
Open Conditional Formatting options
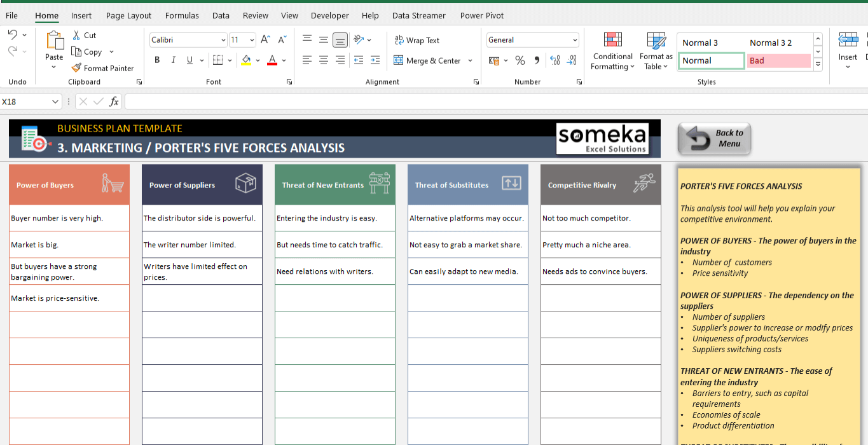(x=612, y=51)
